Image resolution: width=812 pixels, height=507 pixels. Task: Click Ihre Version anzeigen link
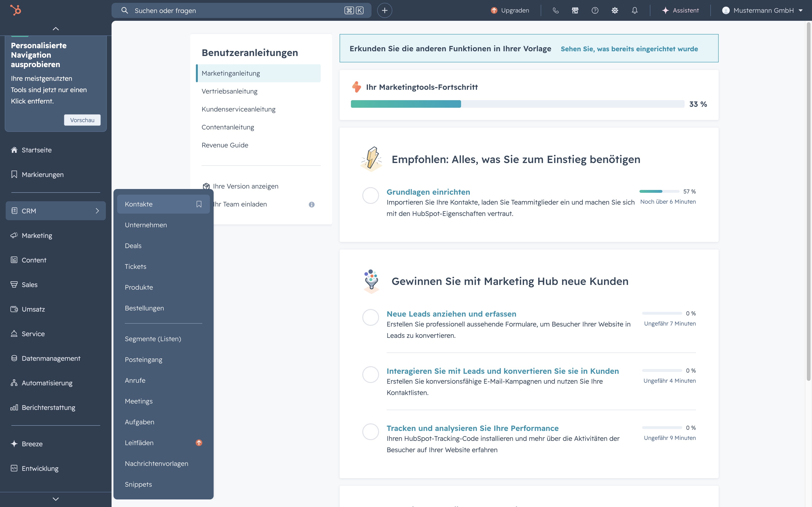coord(246,186)
